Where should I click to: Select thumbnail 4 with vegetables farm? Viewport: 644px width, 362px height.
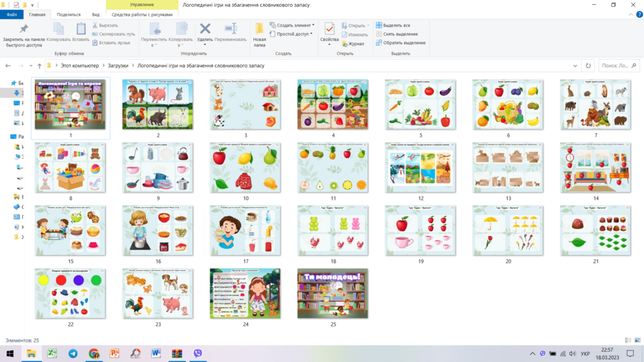point(333,108)
